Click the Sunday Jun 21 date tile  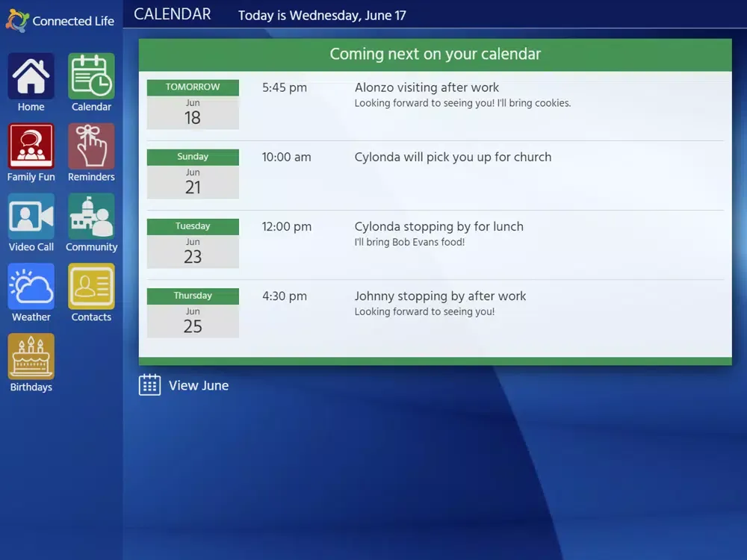[193, 174]
